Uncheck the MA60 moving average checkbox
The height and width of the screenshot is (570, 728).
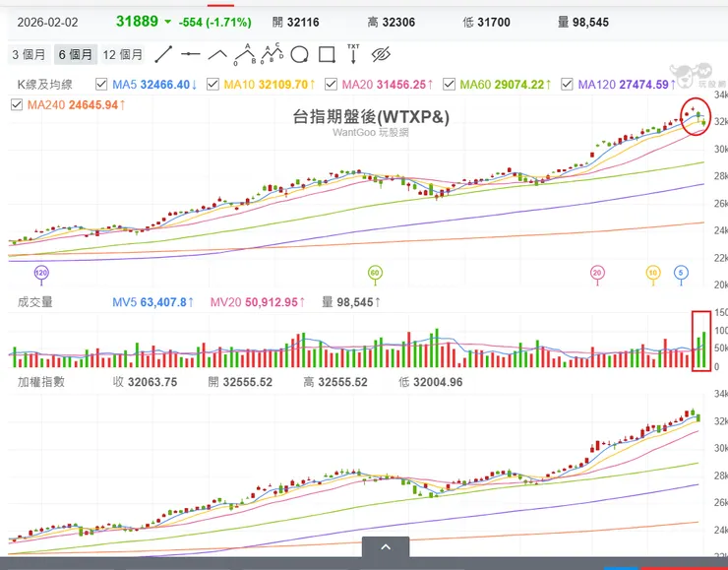coord(449,84)
